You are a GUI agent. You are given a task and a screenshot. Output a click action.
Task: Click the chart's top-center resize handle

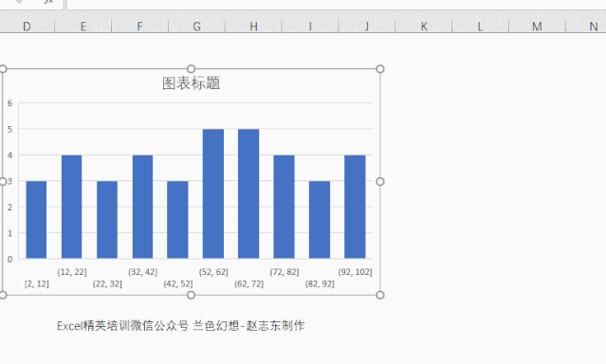coord(191,69)
